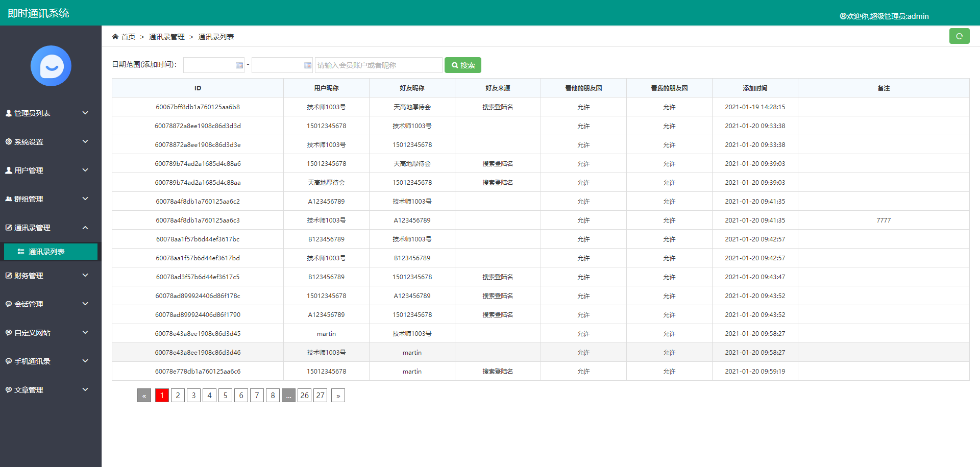Select 通讯录列表 in the sidebar menu
The image size is (980, 467).
click(x=51, y=251)
